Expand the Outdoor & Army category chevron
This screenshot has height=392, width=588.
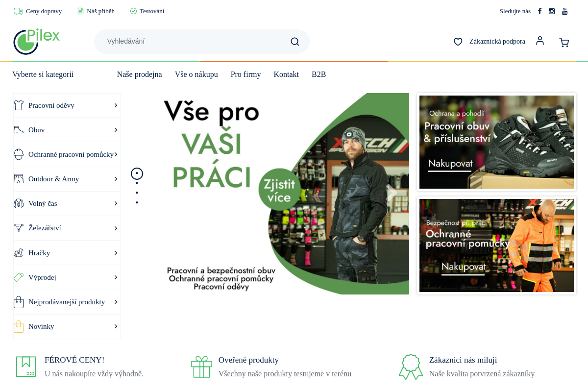coord(116,179)
